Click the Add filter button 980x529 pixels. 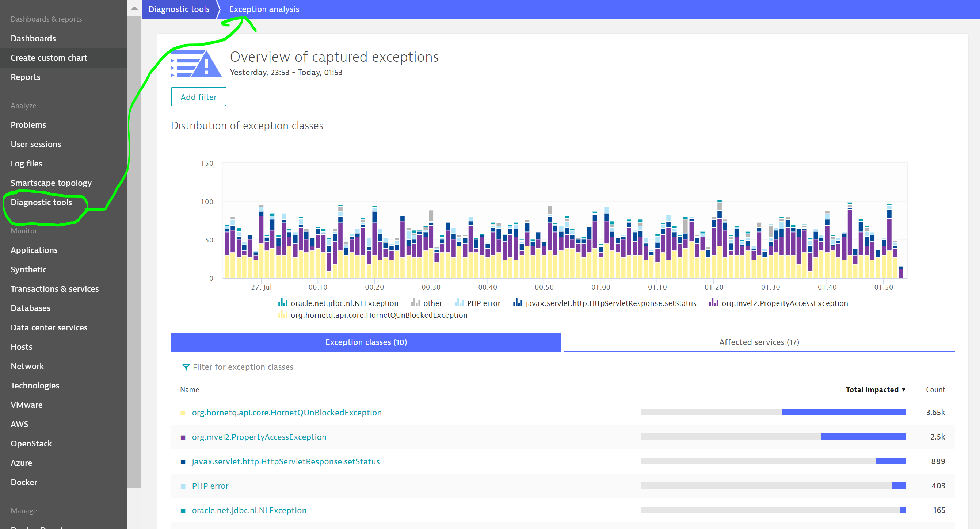[198, 97]
